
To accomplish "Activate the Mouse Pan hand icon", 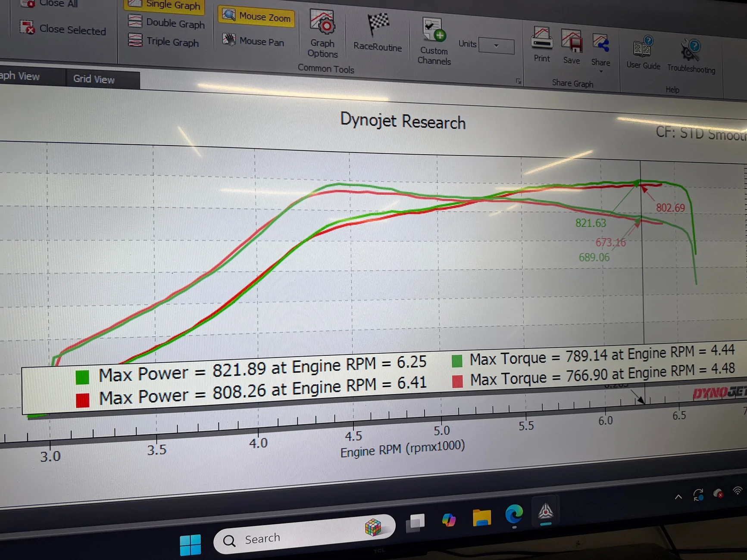I will coord(229,40).
